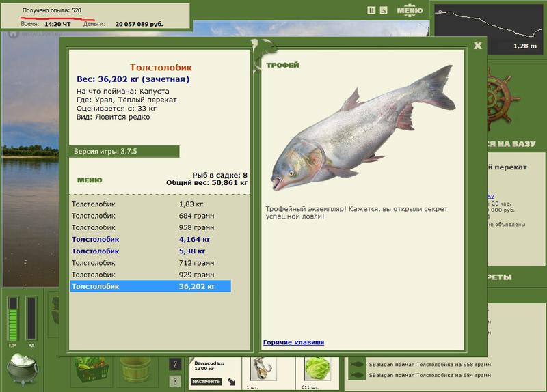Follow the Горячие клавиши link
Image resolution: width=547 pixels, height=392 pixels.
(293, 342)
